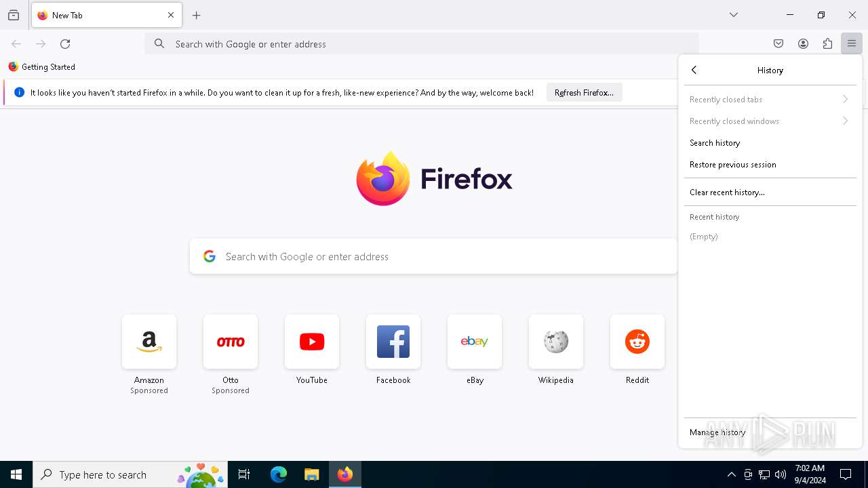868x488 pixels.
Task: Click the Google G icon in search box
Action: click(x=210, y=257)
